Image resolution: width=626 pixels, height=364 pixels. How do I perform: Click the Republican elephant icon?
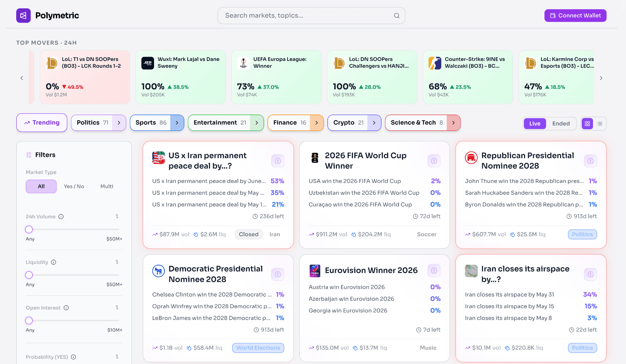(x=471, y=158)
